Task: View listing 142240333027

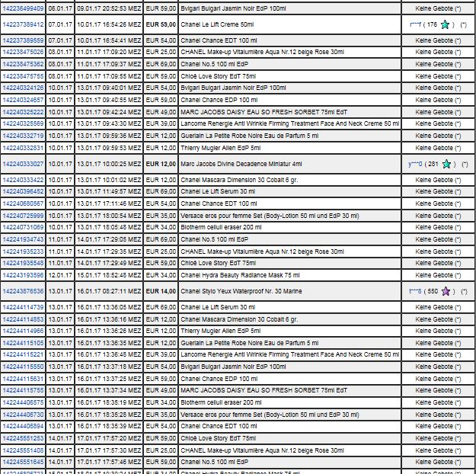Action: pos(23,164)
